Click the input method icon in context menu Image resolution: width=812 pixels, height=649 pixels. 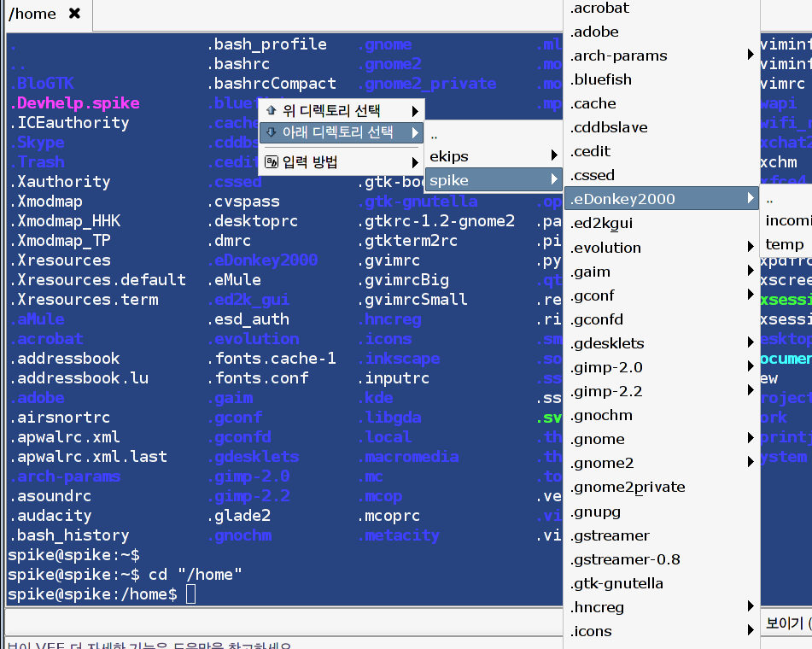[x=272, y=162]
